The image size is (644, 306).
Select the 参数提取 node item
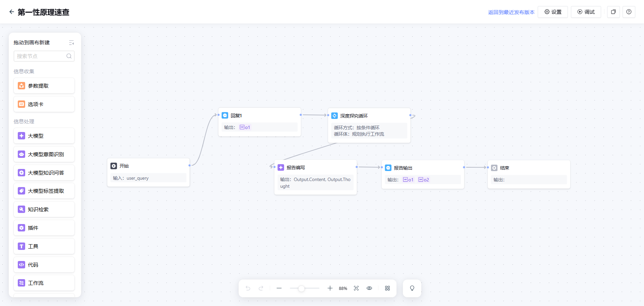click(x=44, y=86)
